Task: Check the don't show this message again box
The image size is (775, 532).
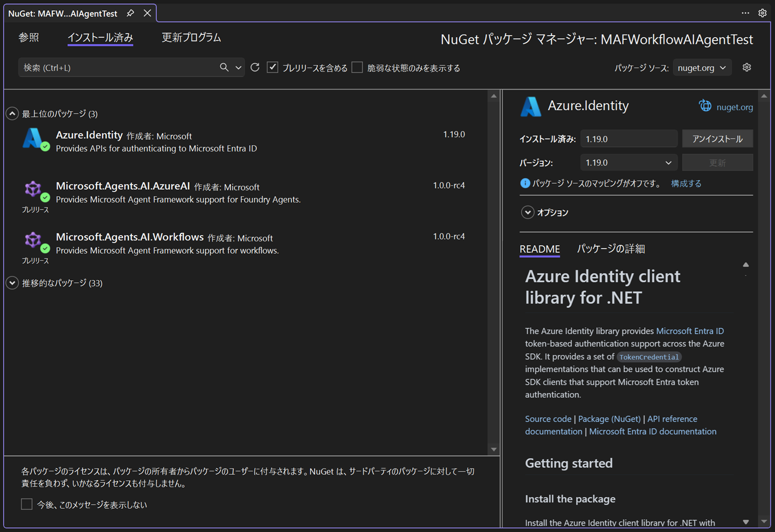Action: [27, 505]
